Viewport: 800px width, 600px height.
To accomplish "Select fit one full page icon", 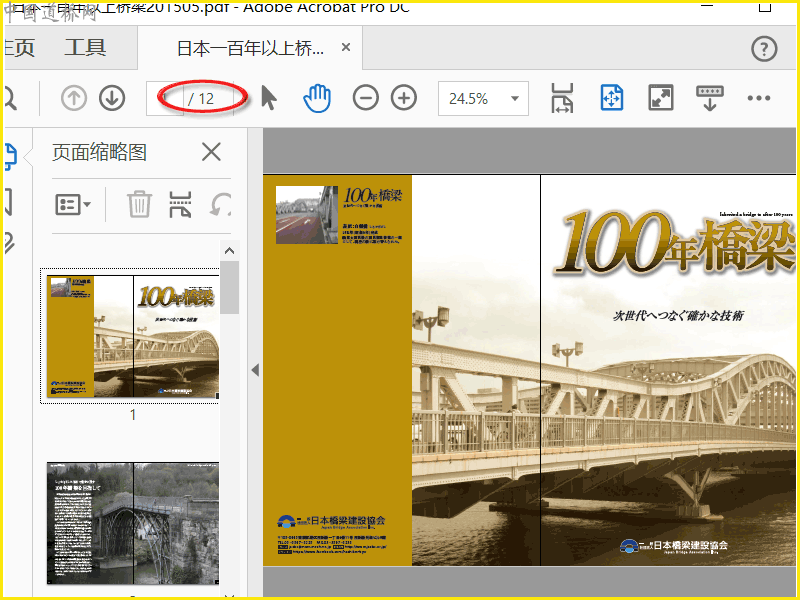I will (611, 98).
